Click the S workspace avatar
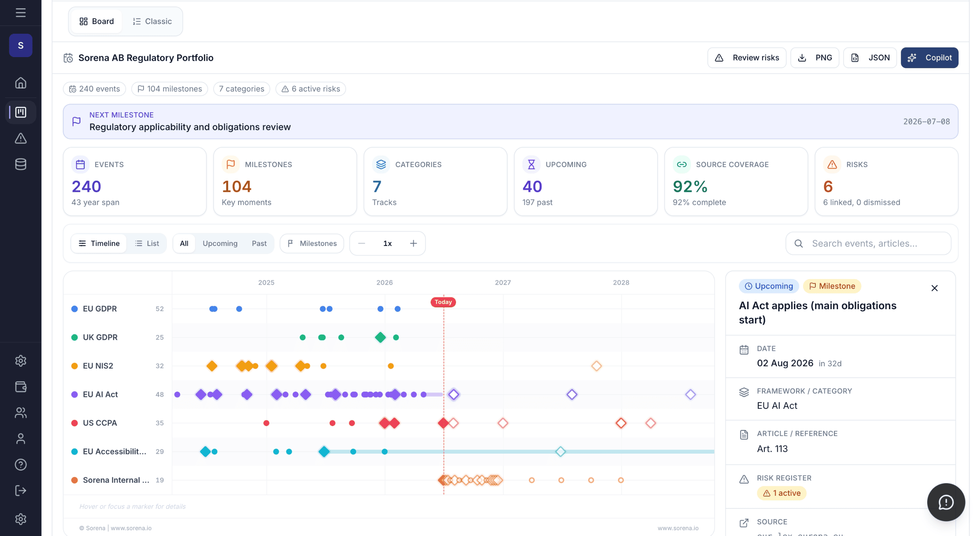The height and width of the screenshot is (536, 980). point(21,45)
